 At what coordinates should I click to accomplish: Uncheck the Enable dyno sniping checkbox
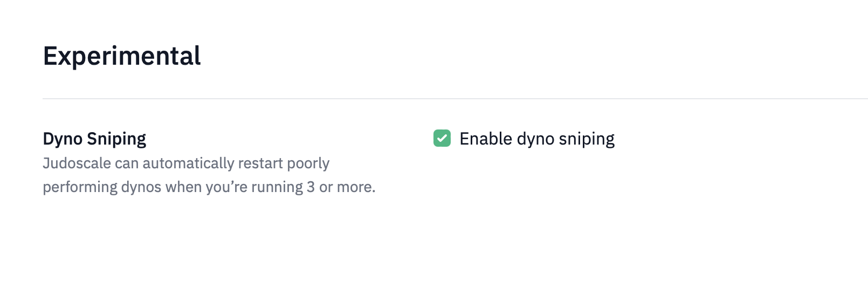(x=442, y=139)
